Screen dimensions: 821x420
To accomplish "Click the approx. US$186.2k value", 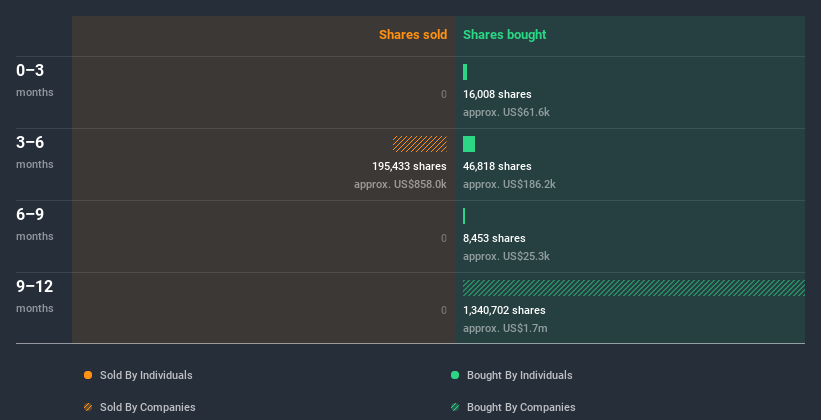I will (509, 184).
